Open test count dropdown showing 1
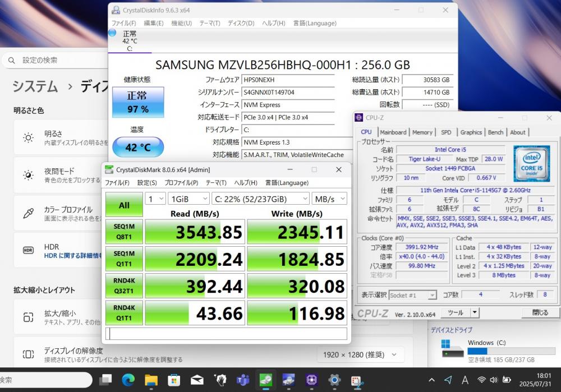Screen dimensions: 561x392 point(155,199)
